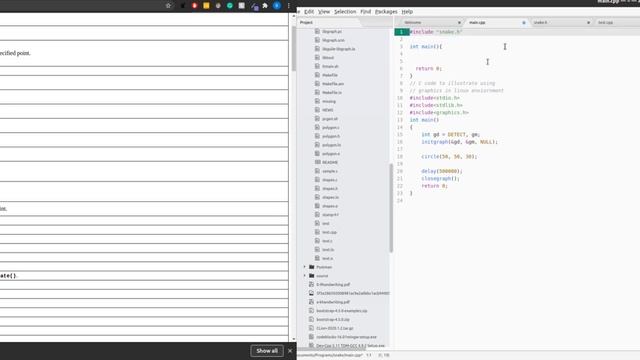The height and width of the screenshot is (360, 640).
Task: Click the red extension icon in browser toolbar
Action: coord(195,6)
